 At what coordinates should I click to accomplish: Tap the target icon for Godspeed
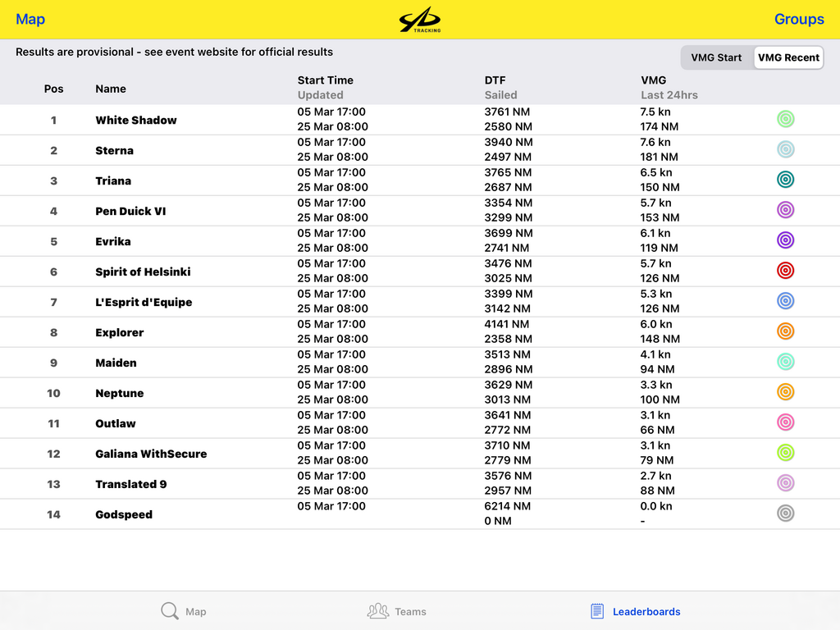point(785,514)
